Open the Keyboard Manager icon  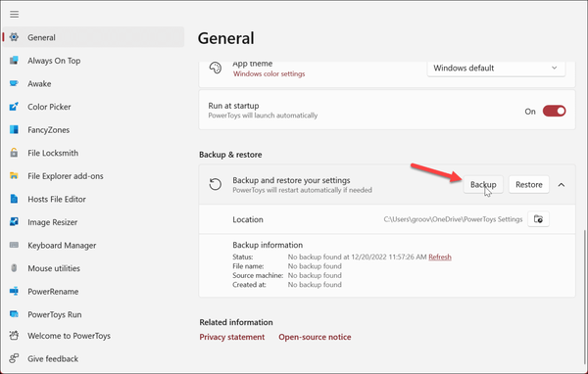click(14, 245)
